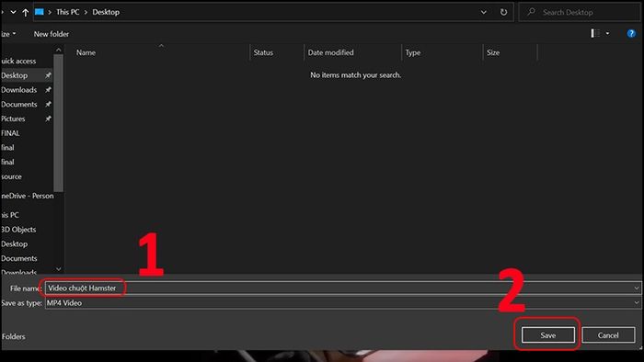The height and width of the screenshot is (362, 644).
Task: Click the sidebar vertical scrollbar thumb
Action: click(58, 123)
